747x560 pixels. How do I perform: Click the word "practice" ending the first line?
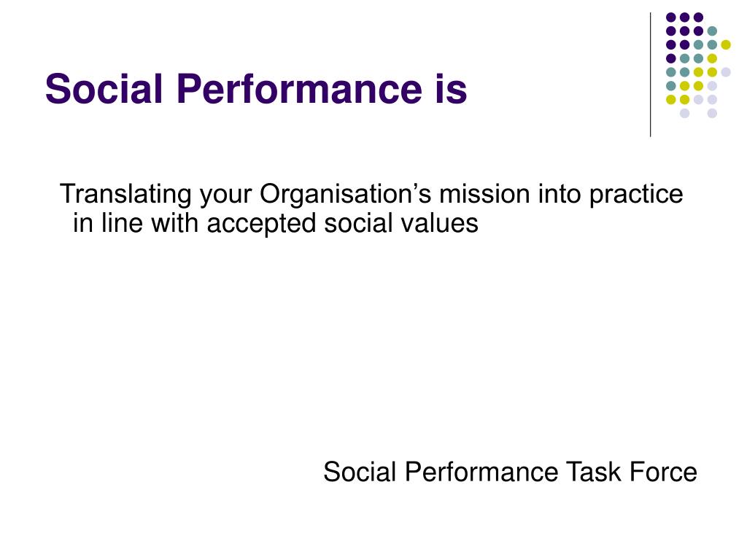636,194
